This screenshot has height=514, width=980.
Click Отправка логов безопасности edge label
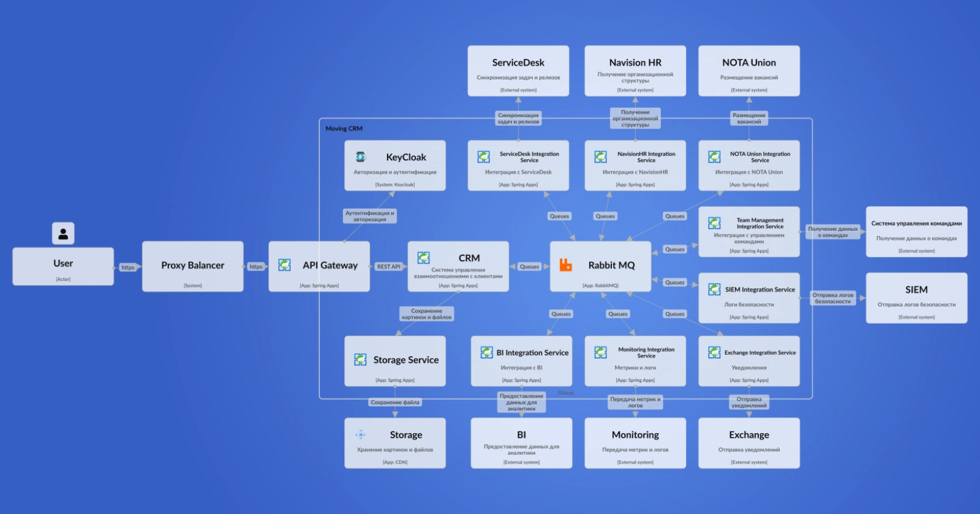point(833,298)
